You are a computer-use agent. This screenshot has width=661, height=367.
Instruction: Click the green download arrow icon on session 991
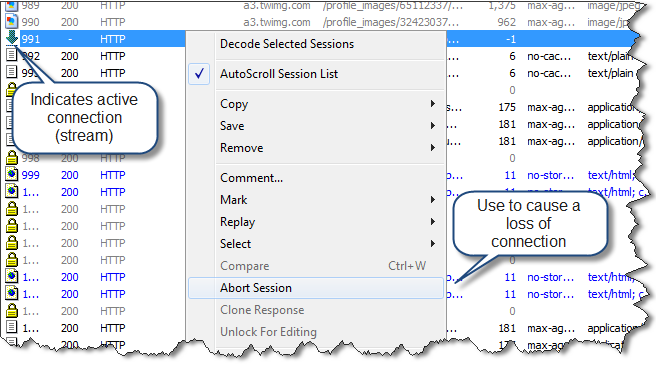(x=12, y=38)
